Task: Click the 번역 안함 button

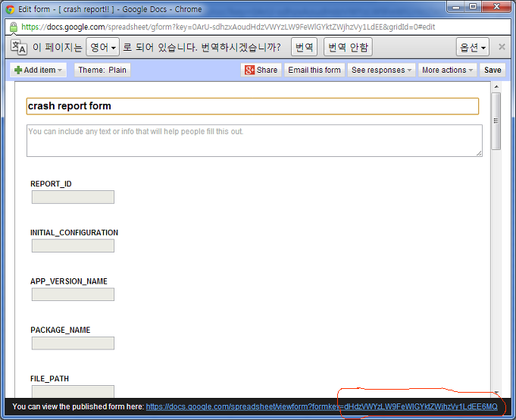Action: [x=348, y=47]
